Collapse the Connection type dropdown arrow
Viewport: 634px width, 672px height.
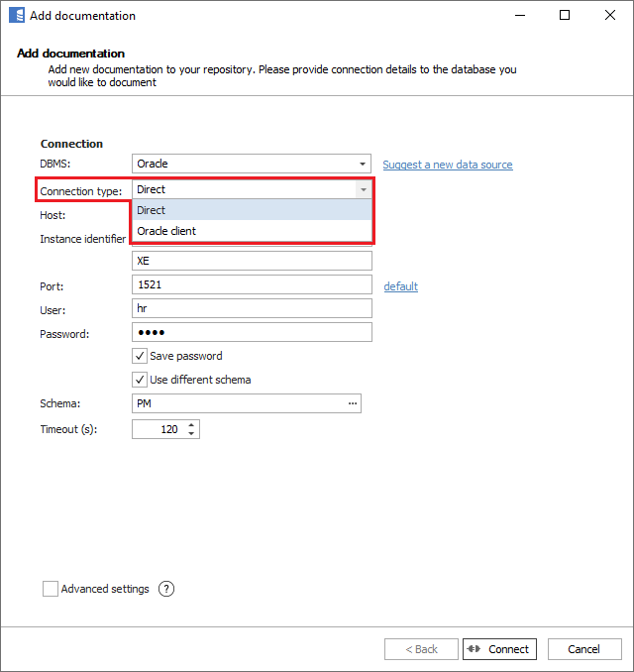[363, 189]
